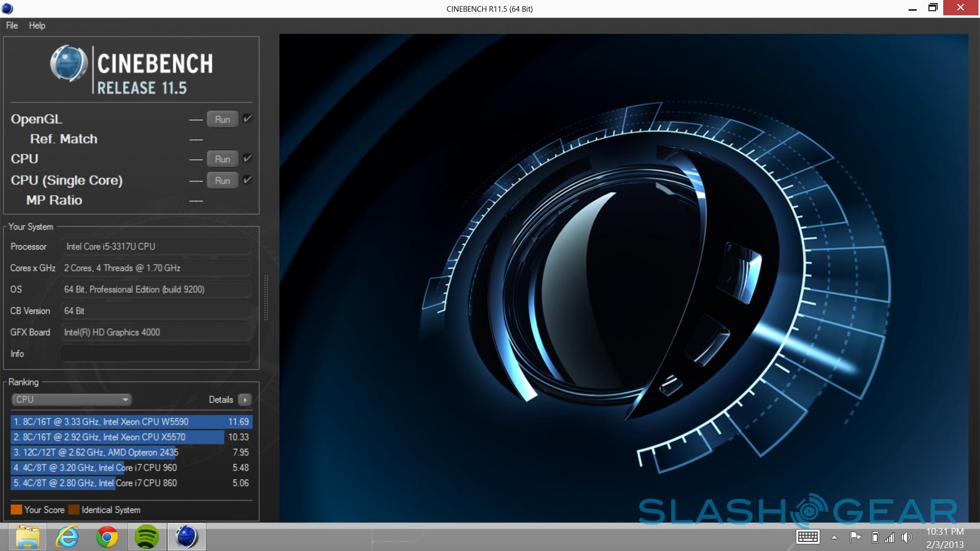Screen dimensions: 980x551
Task: Toggle the CPU test checkbox
Action: tap(248, 158)
